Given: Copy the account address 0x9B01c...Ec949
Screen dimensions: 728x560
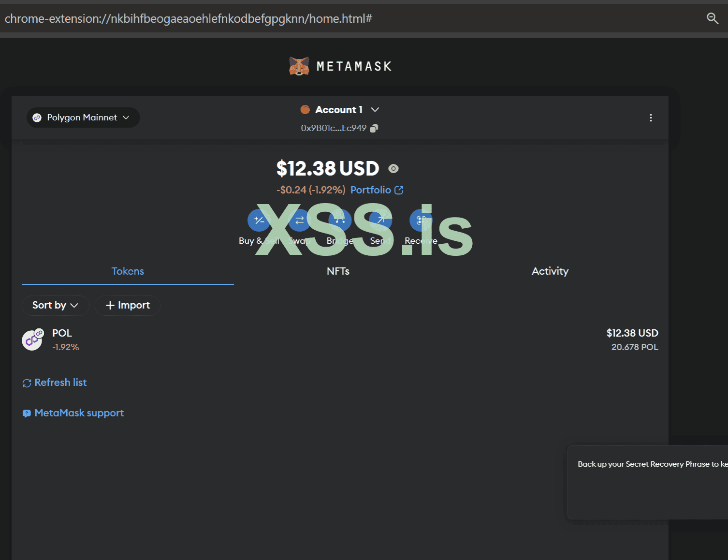Looking at the screenshot, I should pos(374,128).
